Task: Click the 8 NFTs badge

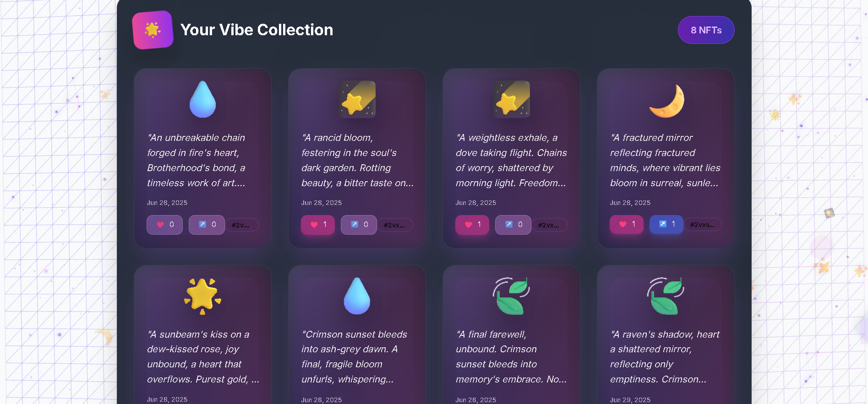Action: click(x=706, y=30)
